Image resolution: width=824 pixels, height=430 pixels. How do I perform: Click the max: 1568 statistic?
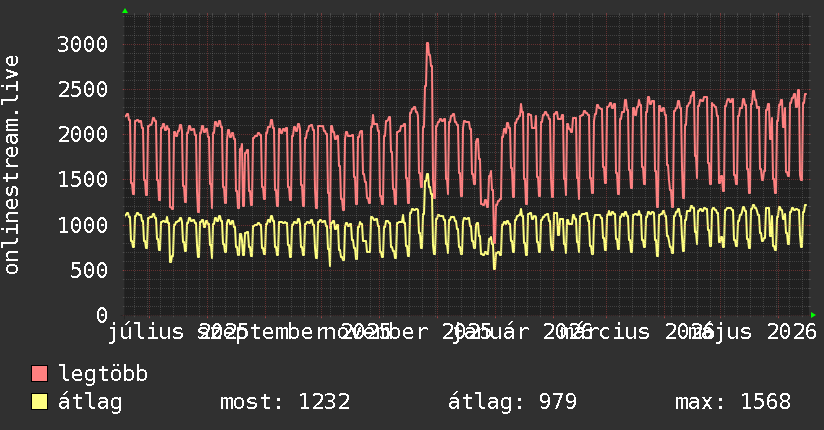(733, 402)
